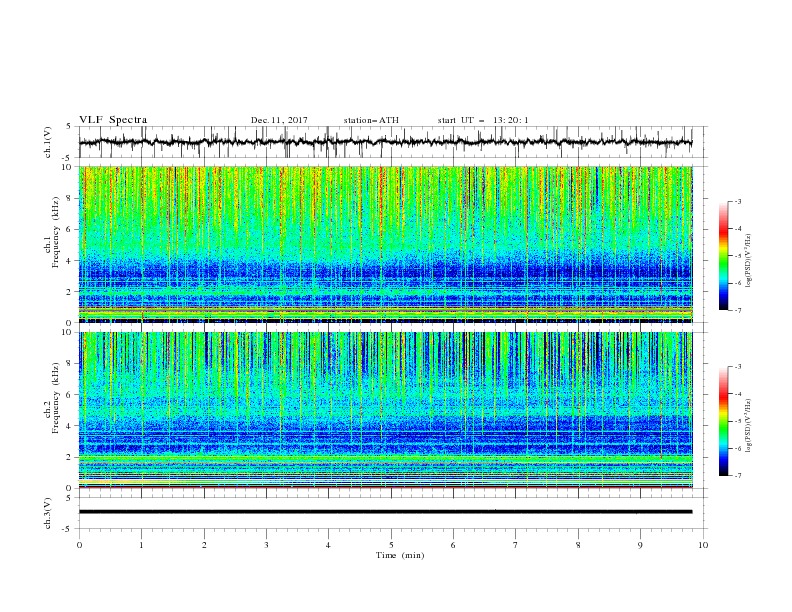Click the "5" tick on the time axis
792x612 pixels.
coord(391,545)
